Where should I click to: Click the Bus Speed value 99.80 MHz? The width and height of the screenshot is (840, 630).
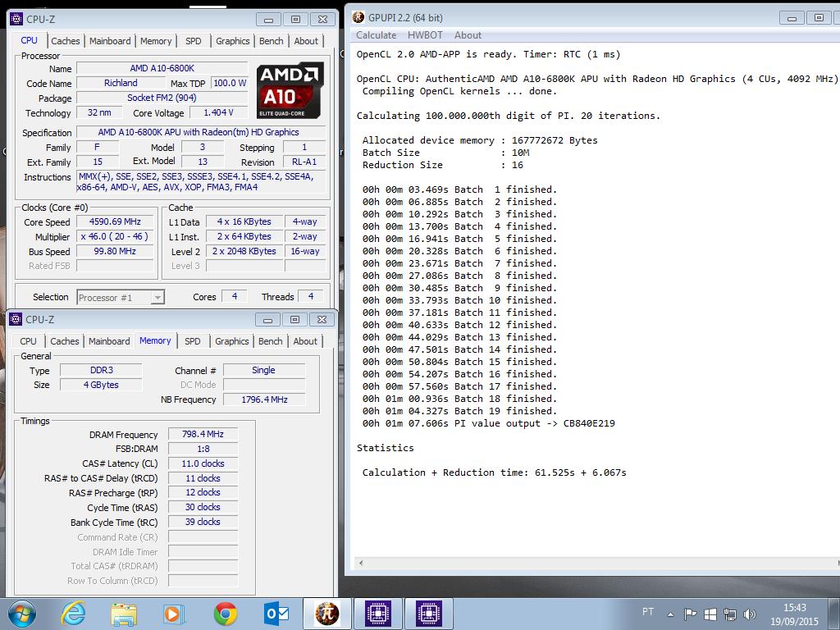pyautogui.click(x=115, y=251)
